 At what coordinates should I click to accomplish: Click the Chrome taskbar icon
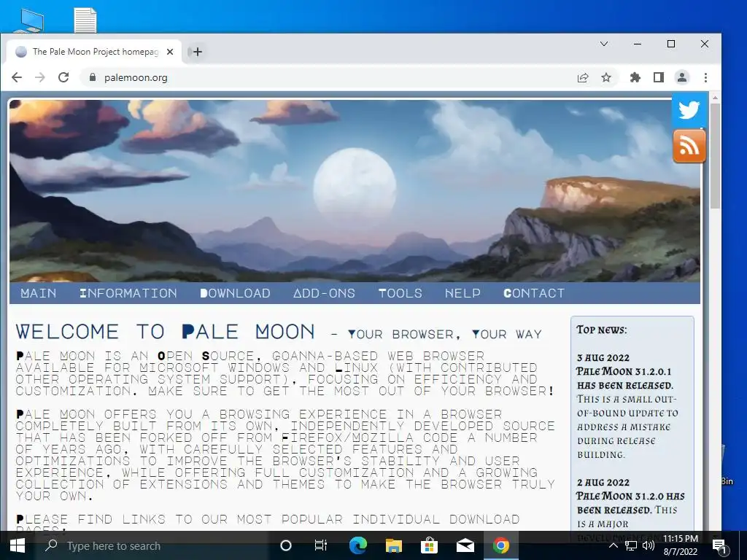pyautogui.click(x=500, y=545)
